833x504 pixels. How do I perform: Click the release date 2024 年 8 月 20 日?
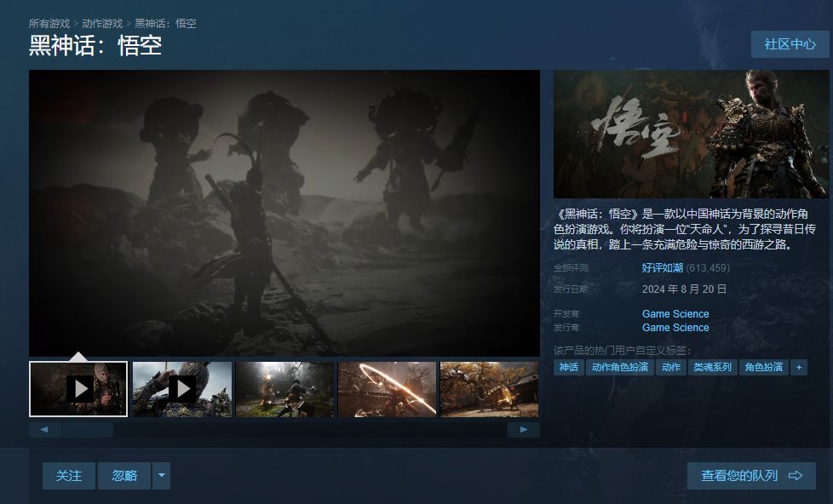tap(684, 289)
